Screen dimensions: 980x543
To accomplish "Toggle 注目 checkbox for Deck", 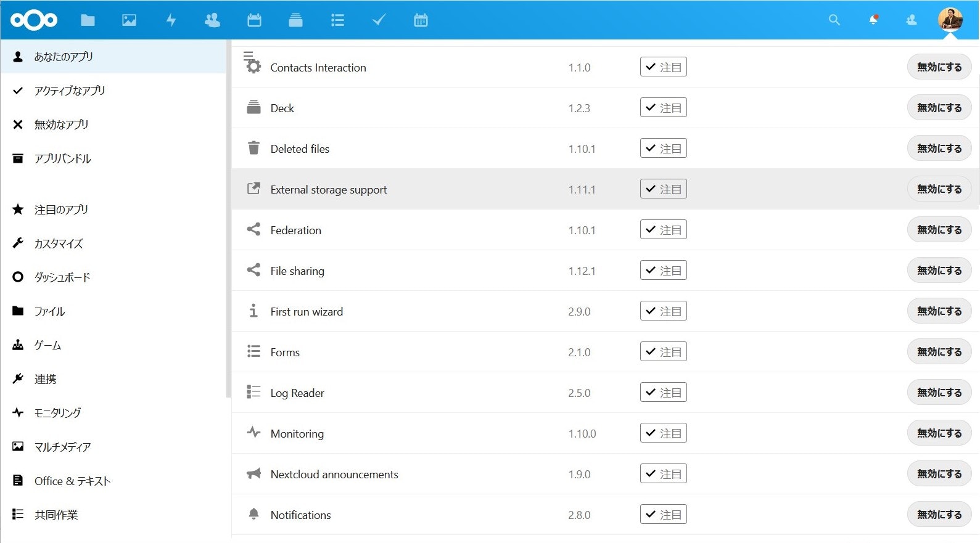I will (x=664, y=108).
